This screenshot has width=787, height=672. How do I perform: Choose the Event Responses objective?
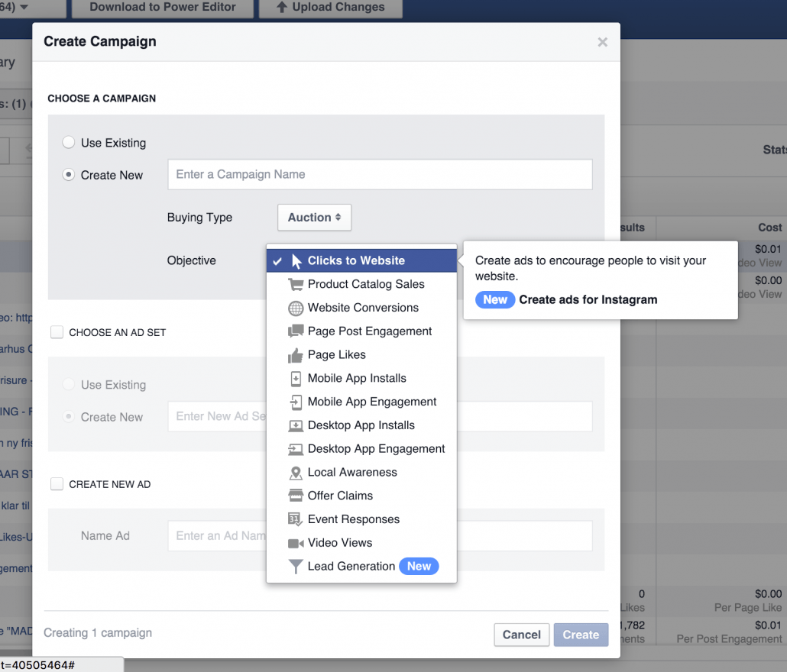coord(361,519)
